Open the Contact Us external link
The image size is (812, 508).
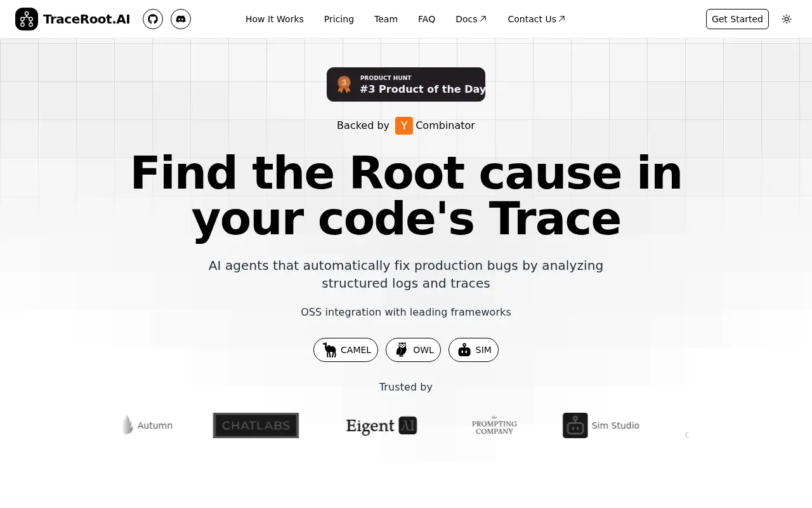point(536,19)
